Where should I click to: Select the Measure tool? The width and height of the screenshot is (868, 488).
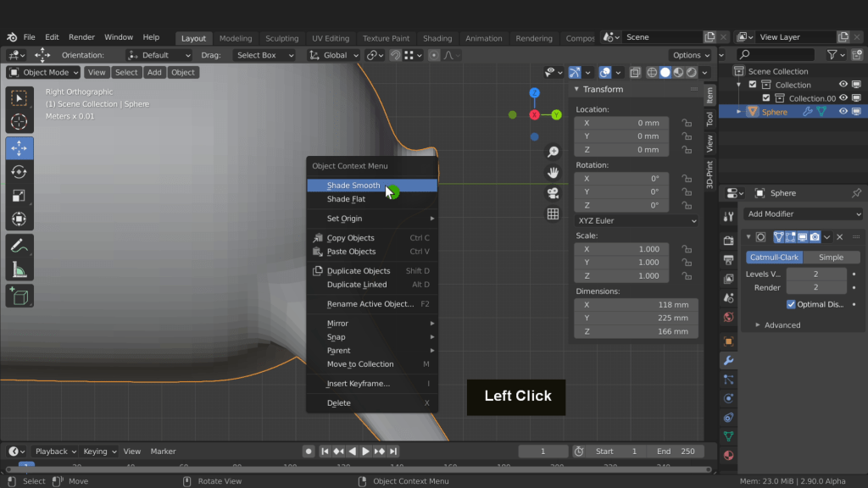coord(19,269)
